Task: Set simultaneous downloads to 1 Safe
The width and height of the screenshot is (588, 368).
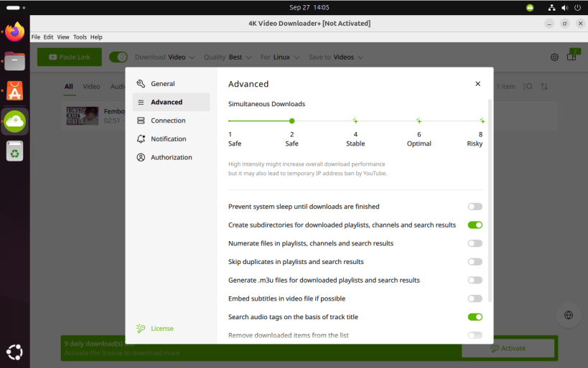Action: 230,121
